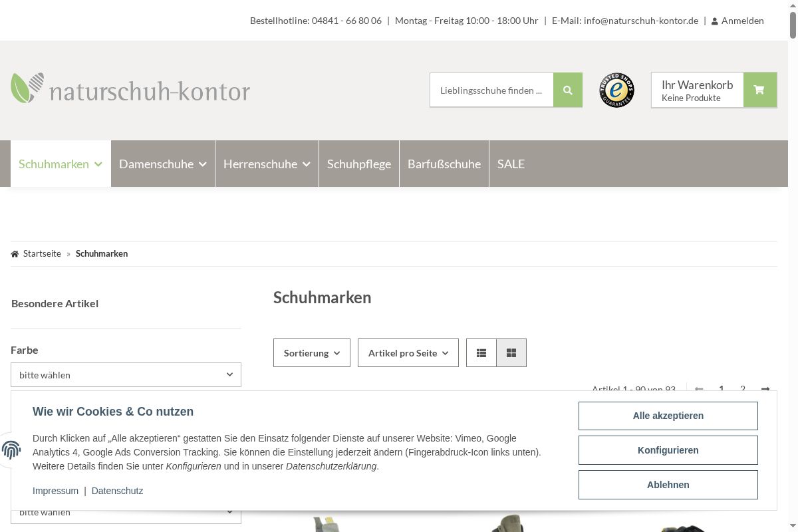This screenshot has width=798, height=532.
Task: Open the Sortierung dropdown
Action: pos(311,353)
